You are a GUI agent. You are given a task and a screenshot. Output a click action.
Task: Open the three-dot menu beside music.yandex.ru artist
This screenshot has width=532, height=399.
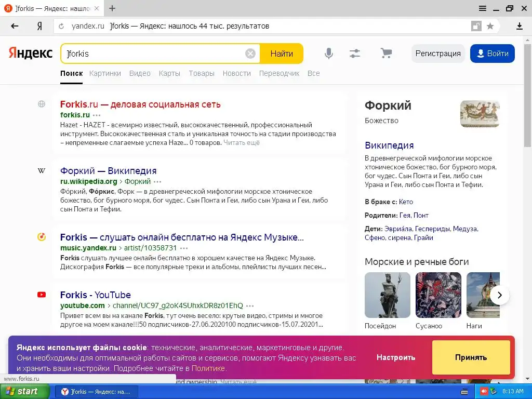point(184,248)
